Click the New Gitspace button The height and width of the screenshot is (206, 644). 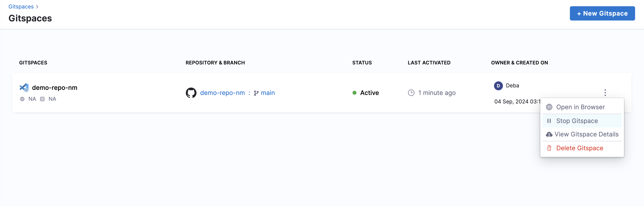click(x=602, y=13)
